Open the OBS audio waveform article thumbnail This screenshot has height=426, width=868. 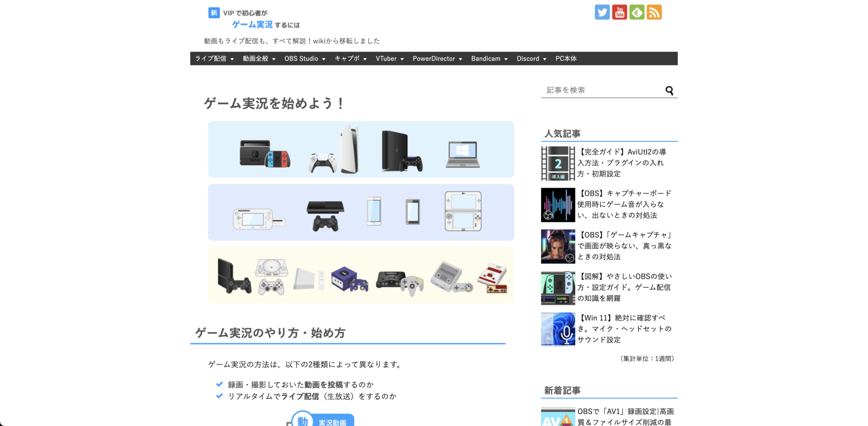point(558,205)
